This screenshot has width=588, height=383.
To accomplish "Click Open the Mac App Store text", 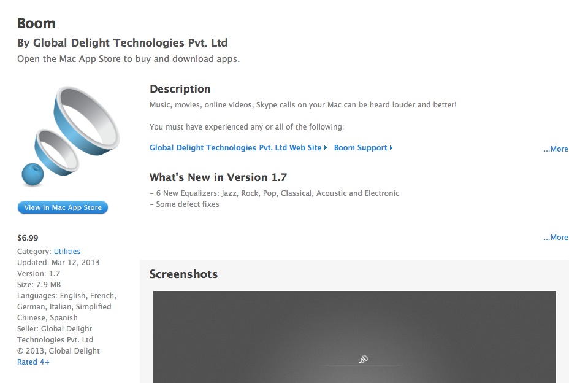I will (128, 59).
